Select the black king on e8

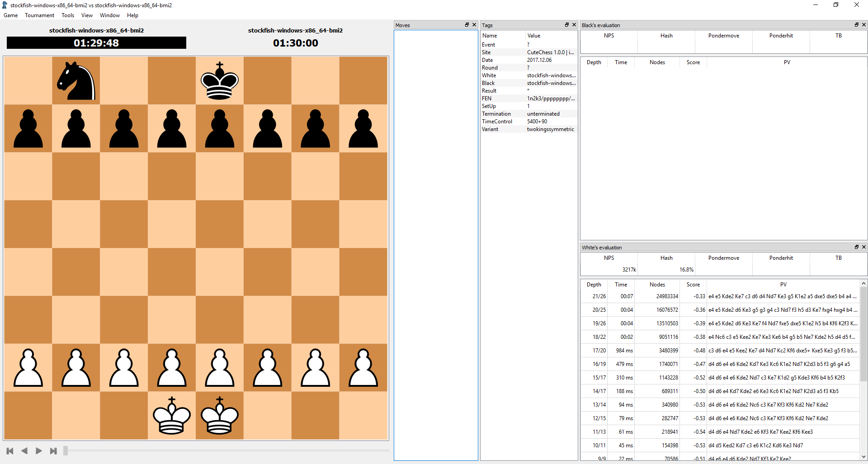pyautogui.click(x=220, y=81)
